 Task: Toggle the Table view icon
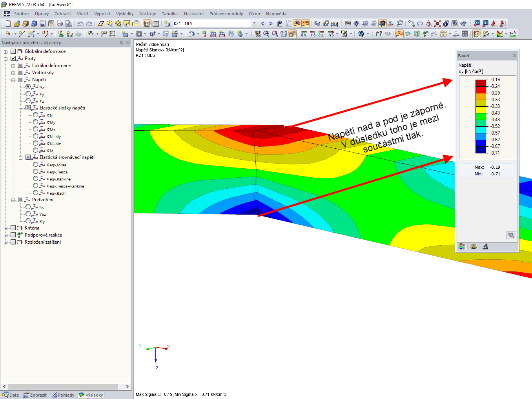[156, 24]
